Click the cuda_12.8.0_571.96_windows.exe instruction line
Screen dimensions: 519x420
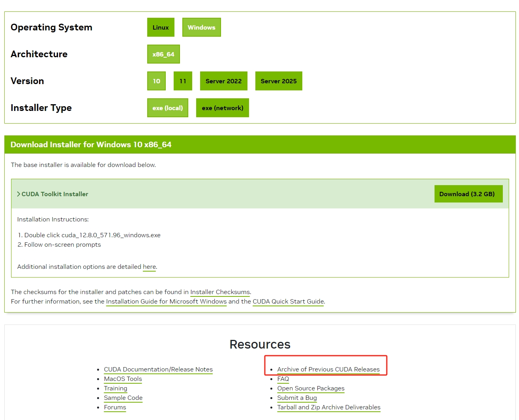pos(92,235)
